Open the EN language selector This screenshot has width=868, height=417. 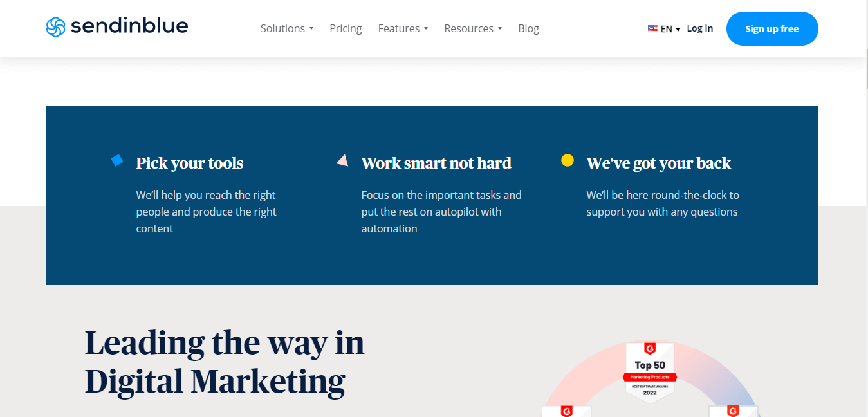click(667, 28)
